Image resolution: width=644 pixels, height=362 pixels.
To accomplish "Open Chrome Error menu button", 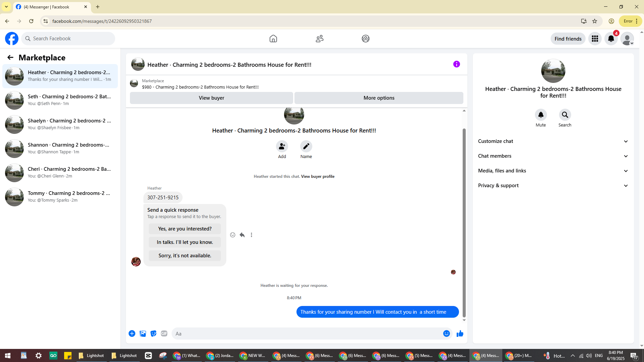I will [x=631, y=21].
